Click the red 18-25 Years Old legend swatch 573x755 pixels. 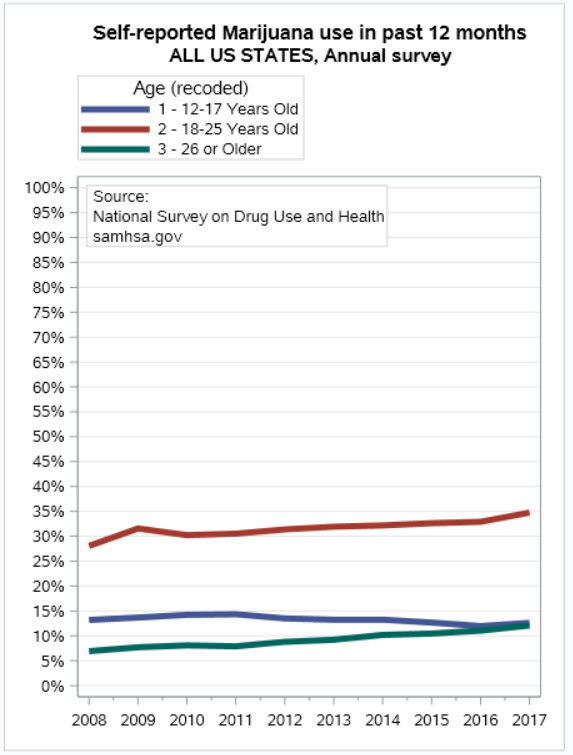[x=116, y=129]
